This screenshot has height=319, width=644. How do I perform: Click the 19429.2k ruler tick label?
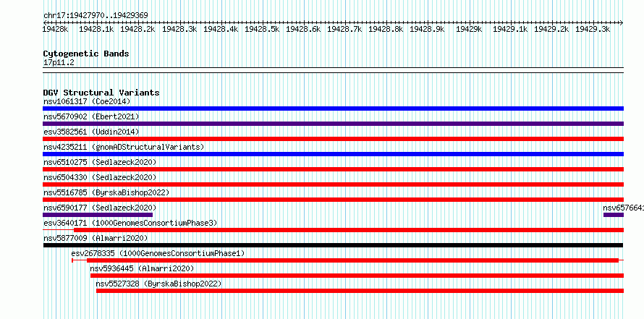[x=551, y=29]
